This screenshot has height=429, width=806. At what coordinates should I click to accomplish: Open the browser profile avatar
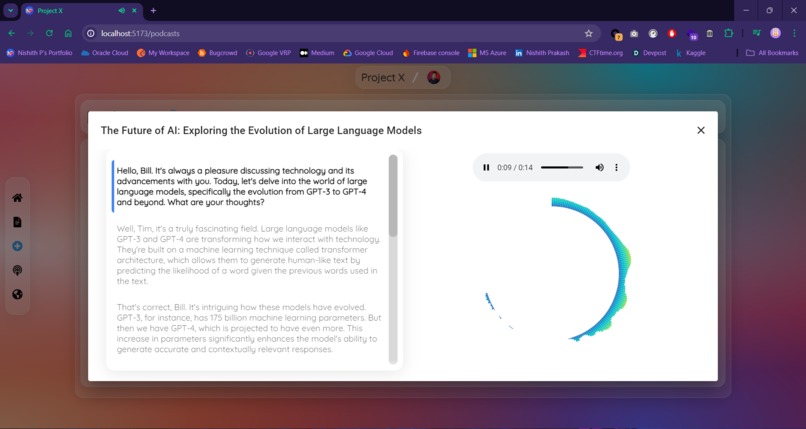click(775, 33)
